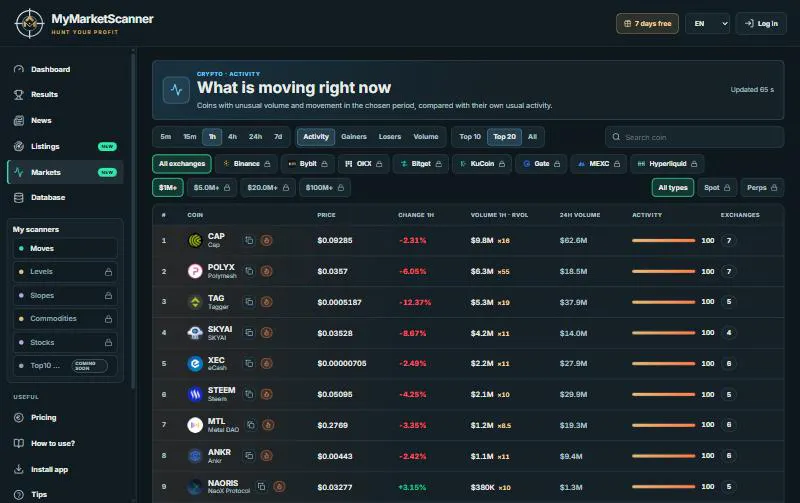Select the Markets sidebar item
The image size is (800, 503).
65,172
